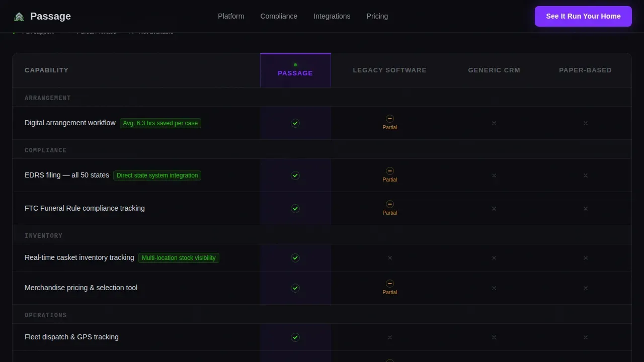This screenshot has width=644, height=362.
Task: Click the Legacy Software column header
Action: [x=389, y=70]
